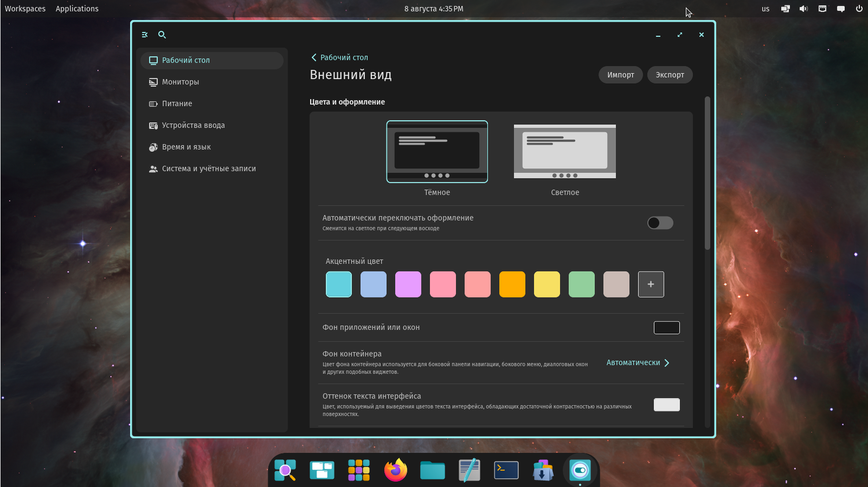This screenshot has width=868, height=487.
Task: Open the date and time calendar
Action: tap(434, 9)
